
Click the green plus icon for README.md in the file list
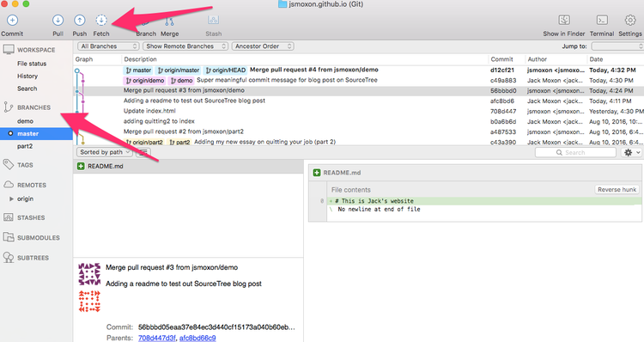pyautogui.click(x=81, y=166)
